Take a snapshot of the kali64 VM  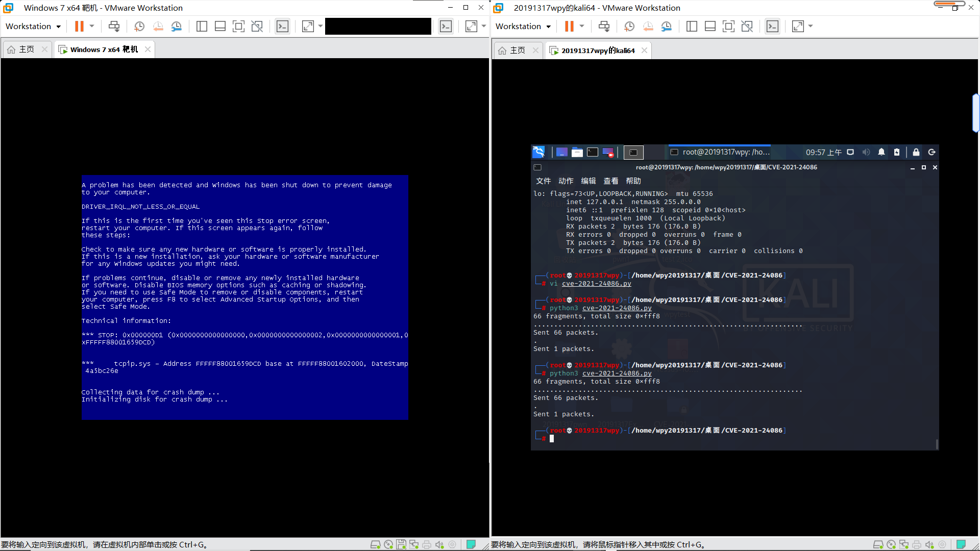(629, 26)
